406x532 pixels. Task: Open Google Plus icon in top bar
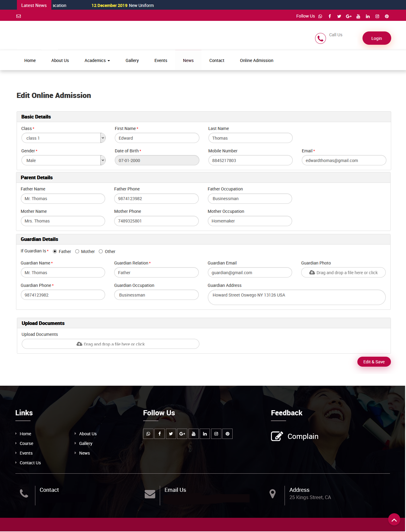click(349, 16)
